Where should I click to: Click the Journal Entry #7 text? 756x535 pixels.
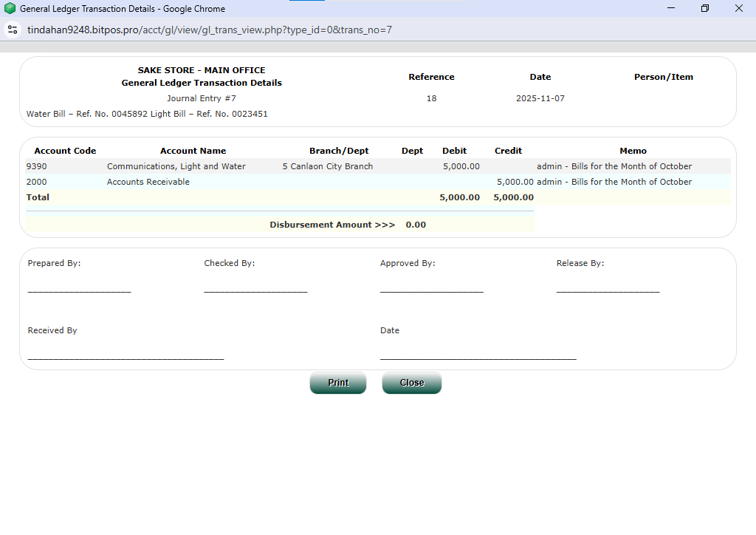tap(202, 98)
